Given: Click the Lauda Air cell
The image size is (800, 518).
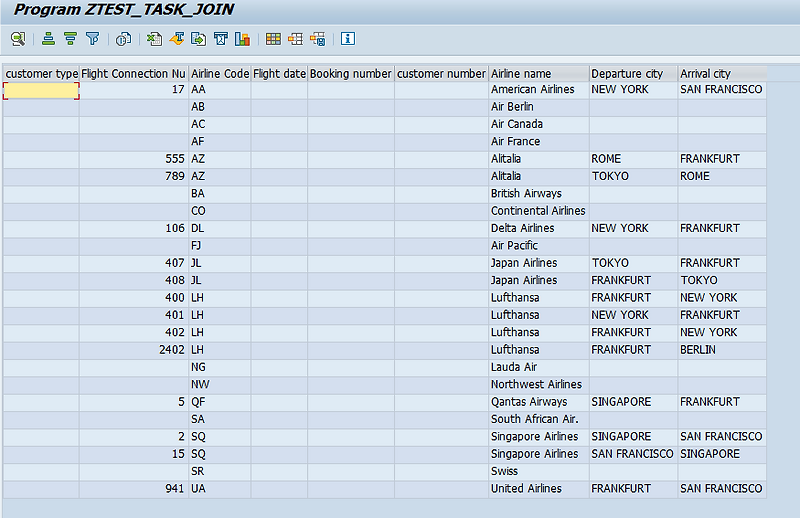Looking at the screenshot, I should pyautogui.click(x=539, y=367).
